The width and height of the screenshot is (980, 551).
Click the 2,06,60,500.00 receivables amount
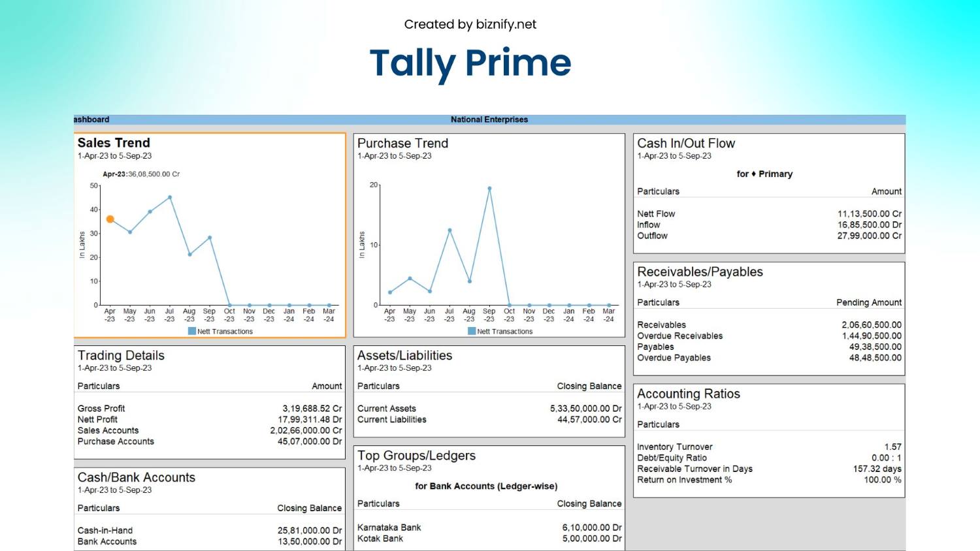[x=872, y=325]
